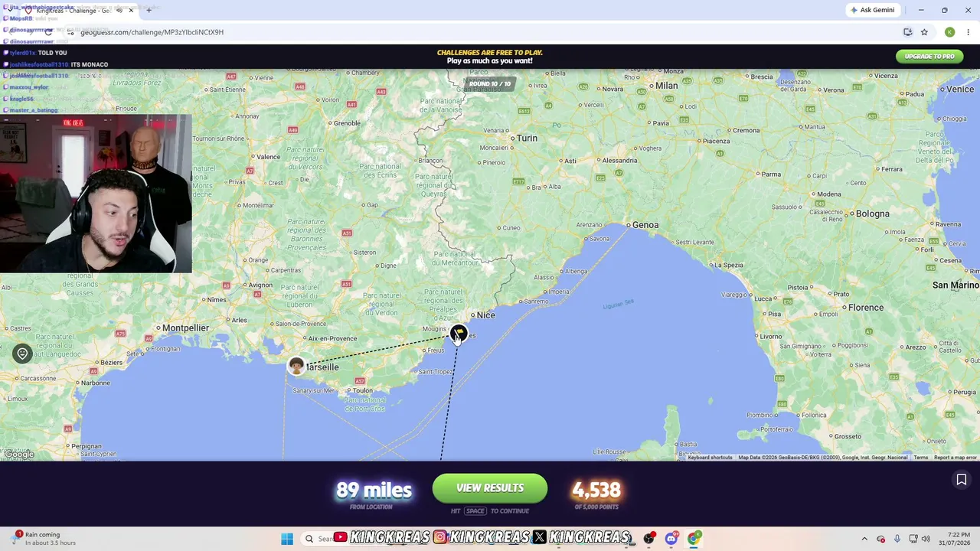Open a new browser tab
Image resolution: width=980 pixels, height=551 pixels.
click(x=149, y=11)
